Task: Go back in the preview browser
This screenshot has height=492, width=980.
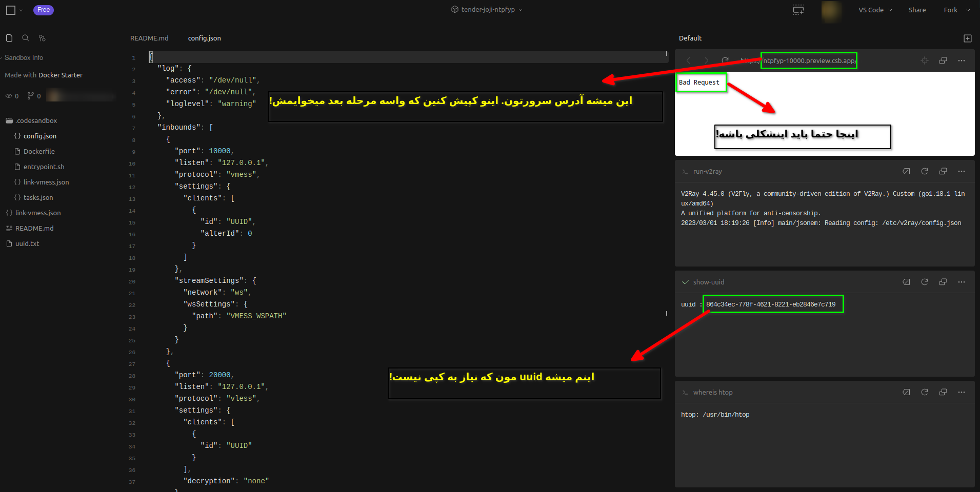Action: [689, 60]
